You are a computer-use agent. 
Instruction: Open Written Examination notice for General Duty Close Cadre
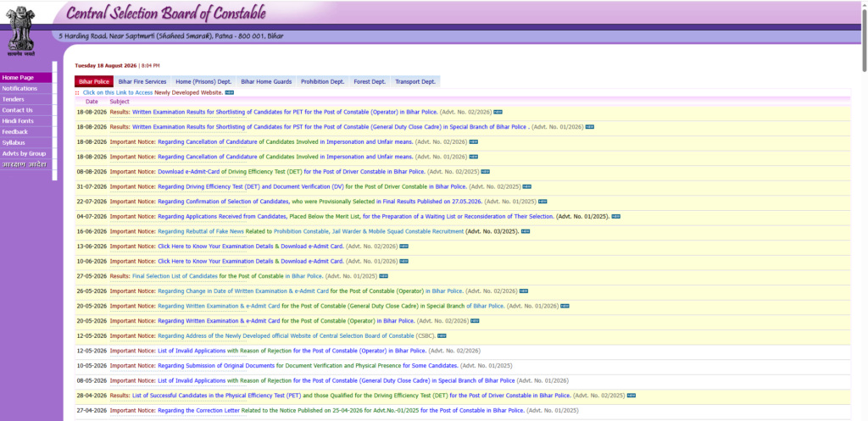click(x=331, y=306)
